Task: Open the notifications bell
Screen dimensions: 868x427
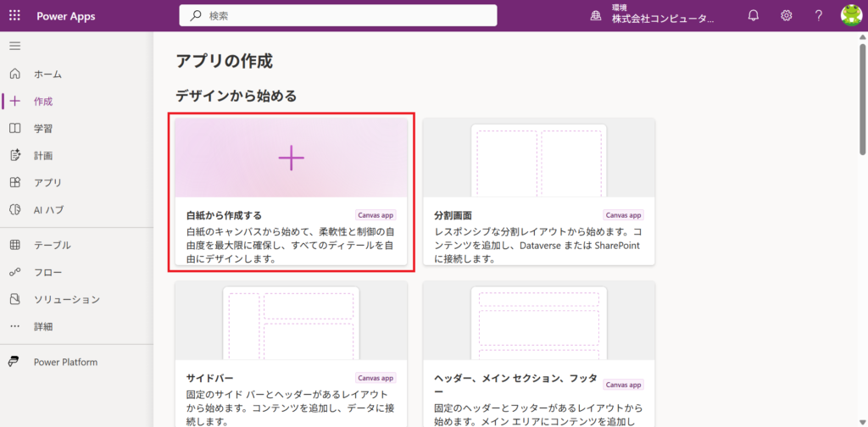Action: click(x=753, y=15)
